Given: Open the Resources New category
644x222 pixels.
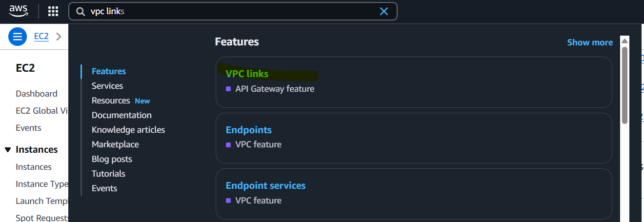Looking at the screenshot, I should pos(121,101).
